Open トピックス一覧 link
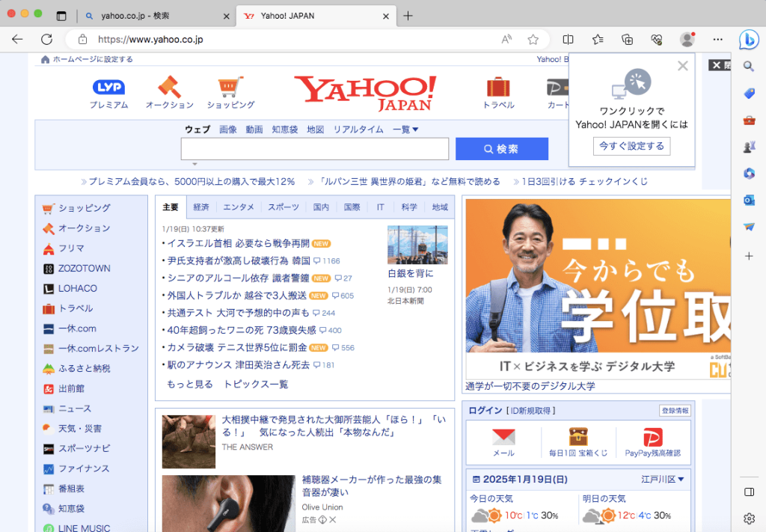 coord(256,384)
